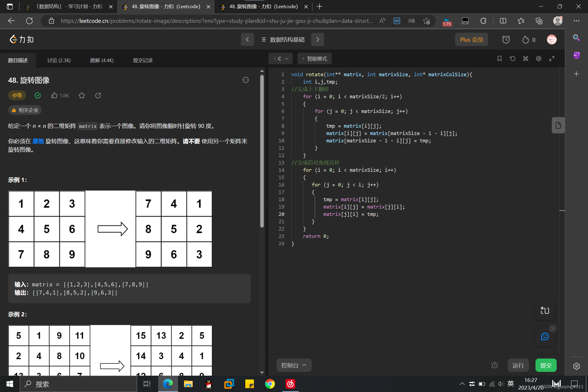Click the 运行 run button
Viewport: 588px width, 392px height.
[x=518, y=365]
